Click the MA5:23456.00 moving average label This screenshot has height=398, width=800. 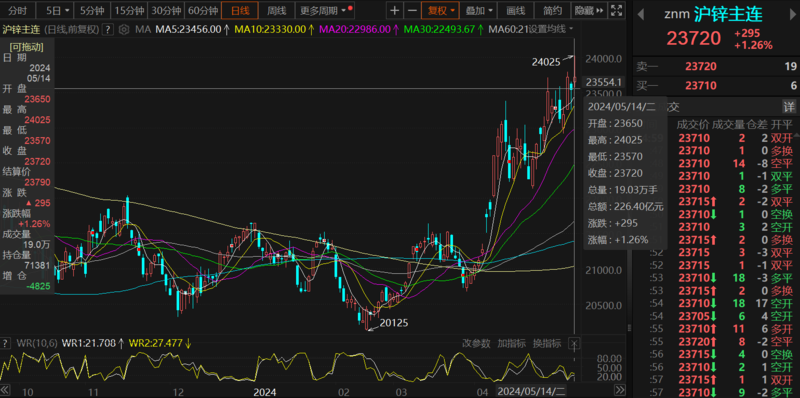coord(192,29)
